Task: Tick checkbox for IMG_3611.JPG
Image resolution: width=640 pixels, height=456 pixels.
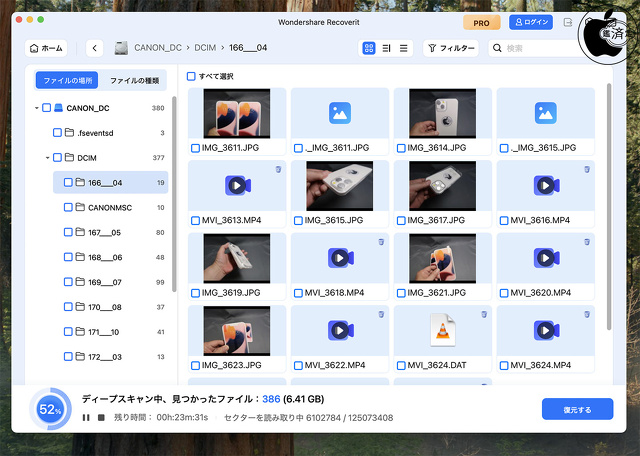Action: coord(196,148)
